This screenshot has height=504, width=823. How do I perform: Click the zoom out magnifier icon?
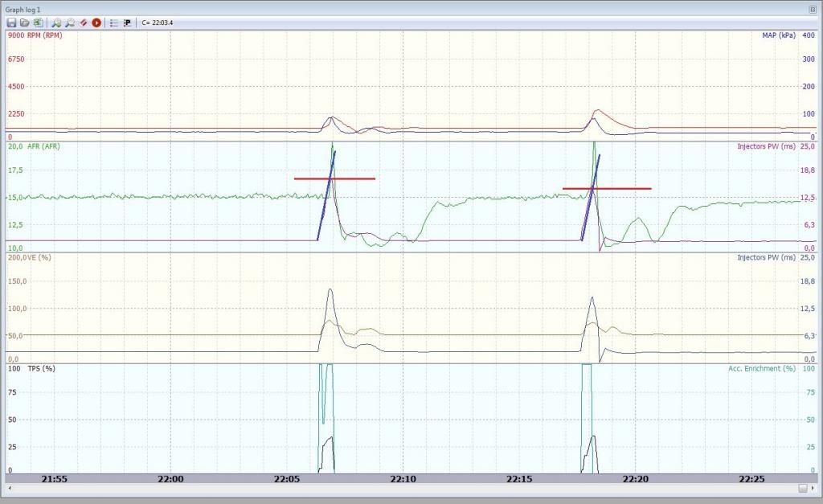point(70,23)
